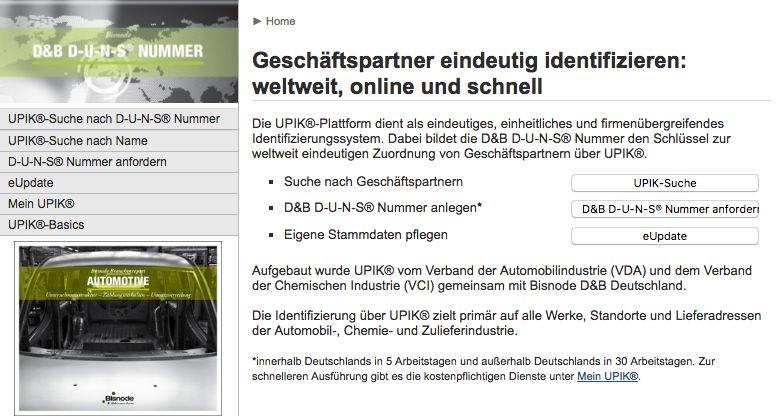Screen dimensions: 780x416
Task: Click the D&B D-U-N-S Nummer header banner
Action: (119, 51)
